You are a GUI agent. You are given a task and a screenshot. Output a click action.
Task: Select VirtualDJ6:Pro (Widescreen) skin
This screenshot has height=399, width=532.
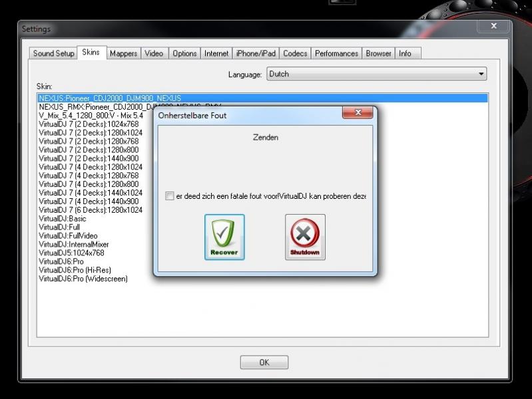click(x=83, y=279)
